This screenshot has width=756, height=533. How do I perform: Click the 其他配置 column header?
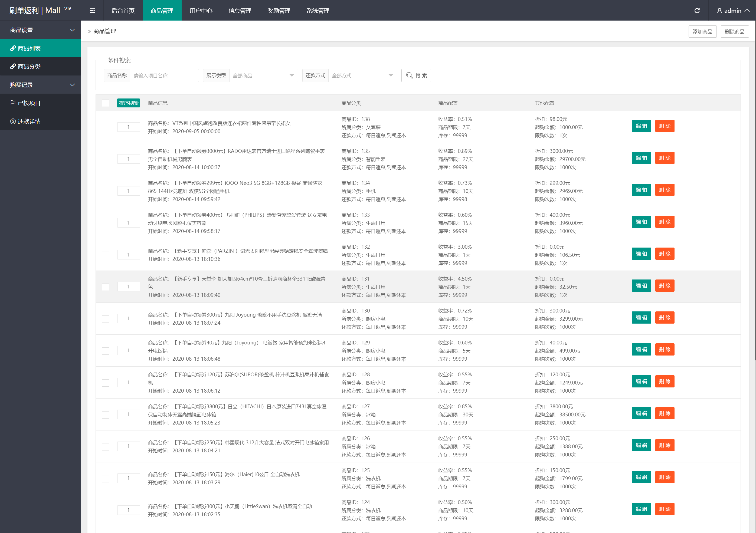click(x=545, y=103)
